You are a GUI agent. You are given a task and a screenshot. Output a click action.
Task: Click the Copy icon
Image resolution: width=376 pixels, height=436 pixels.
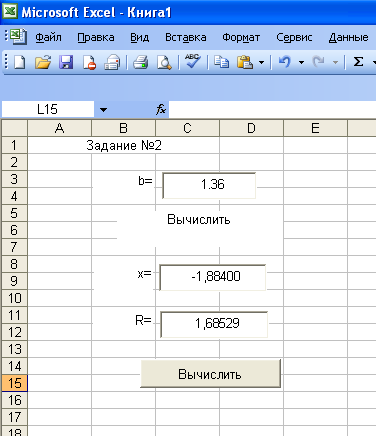click(221, 62)
